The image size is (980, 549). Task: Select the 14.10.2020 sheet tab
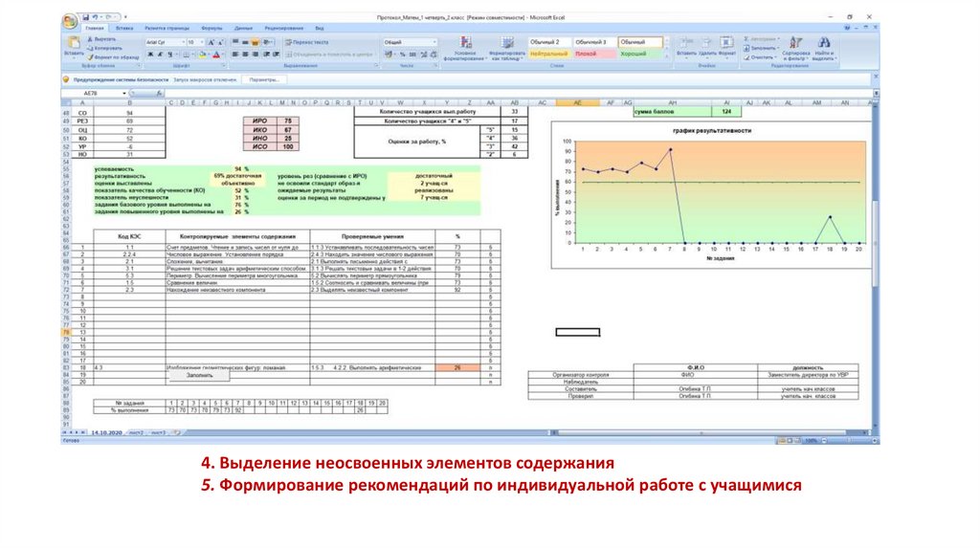pos(107,432)
